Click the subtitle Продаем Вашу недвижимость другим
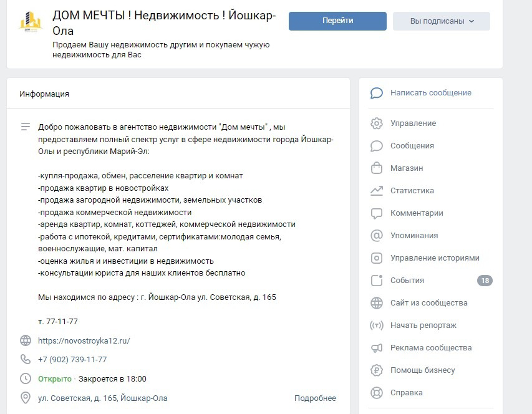 161,50
